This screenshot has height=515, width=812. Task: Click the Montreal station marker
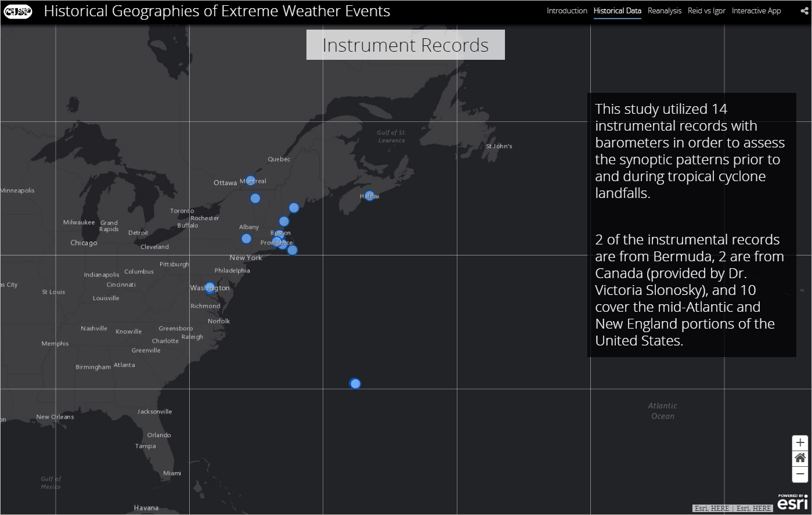(250, 181)
